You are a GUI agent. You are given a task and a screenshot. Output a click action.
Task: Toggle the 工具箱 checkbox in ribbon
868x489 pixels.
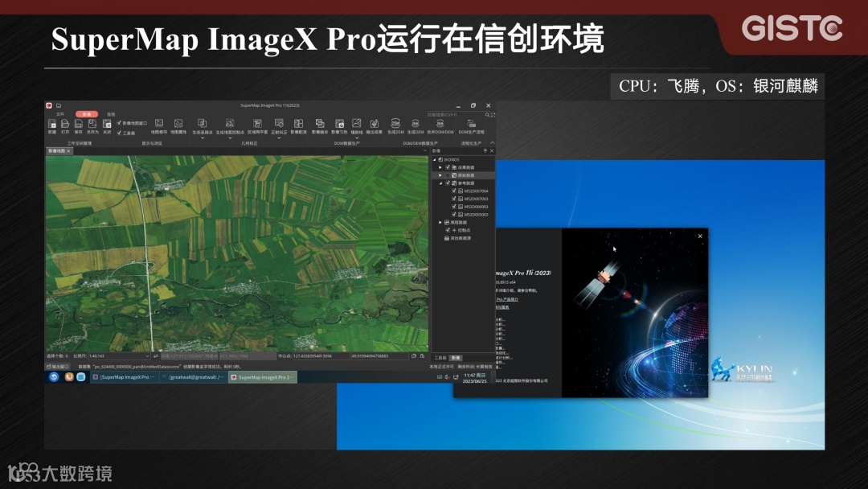[119, 133]
